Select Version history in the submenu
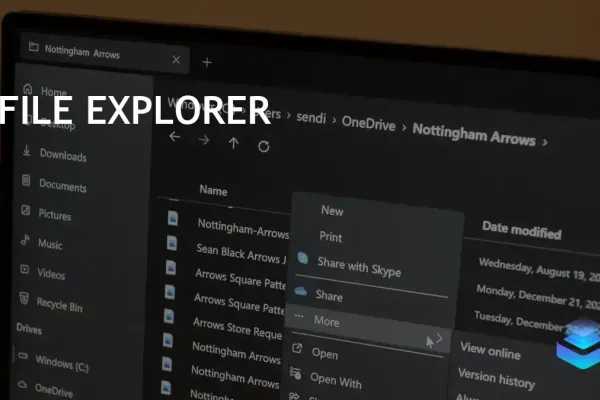The image size is (600, 400). (x=496, y=379)
